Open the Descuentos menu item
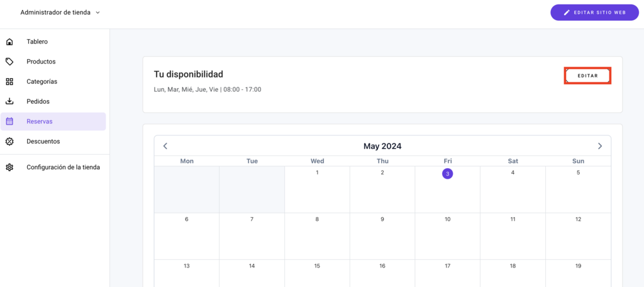This screenshot has height=287, width=644. [43, 142]
